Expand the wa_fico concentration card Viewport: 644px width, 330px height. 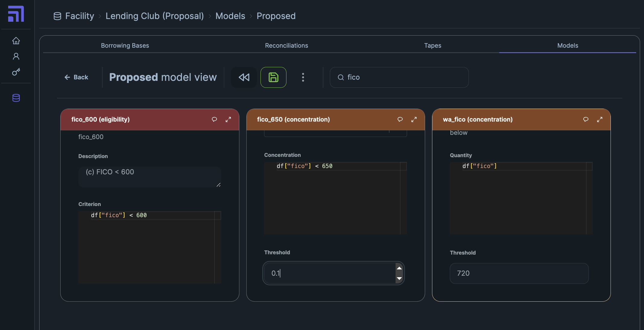click(600, 119)
